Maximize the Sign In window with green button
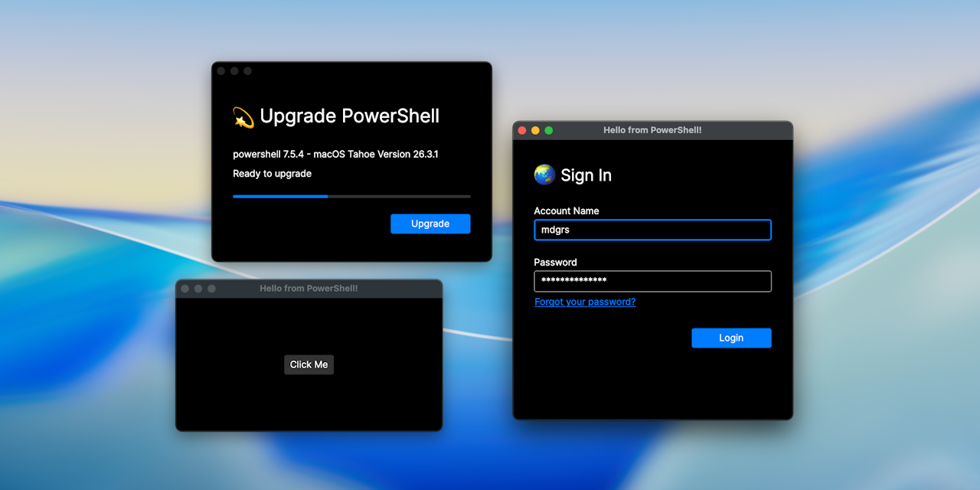This screenshot has width=980, height=490. coord(548,130)
